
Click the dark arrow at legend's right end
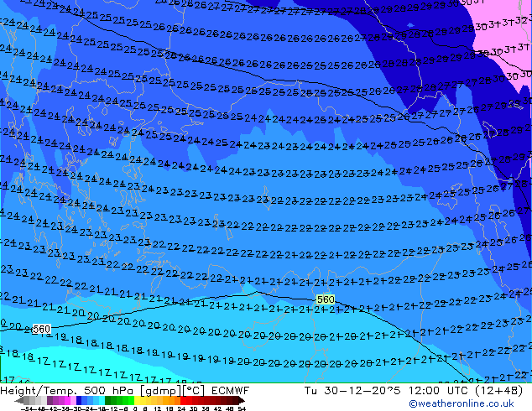[x=242, y=400]
